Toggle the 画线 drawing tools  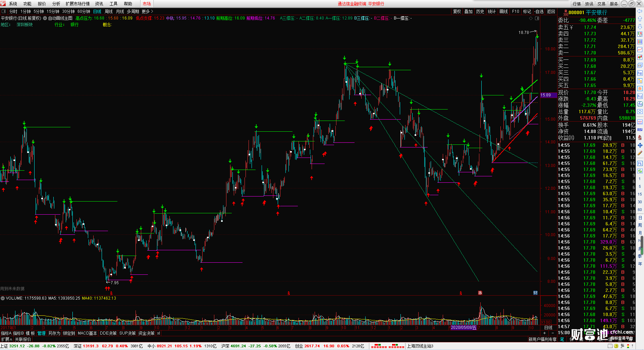coord(503,11)
